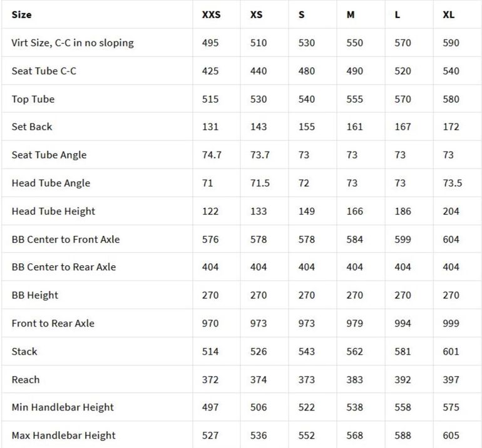Click the Seat Tube C-C row label
This screenshot has height=448, width=482.
pos(44,71)
